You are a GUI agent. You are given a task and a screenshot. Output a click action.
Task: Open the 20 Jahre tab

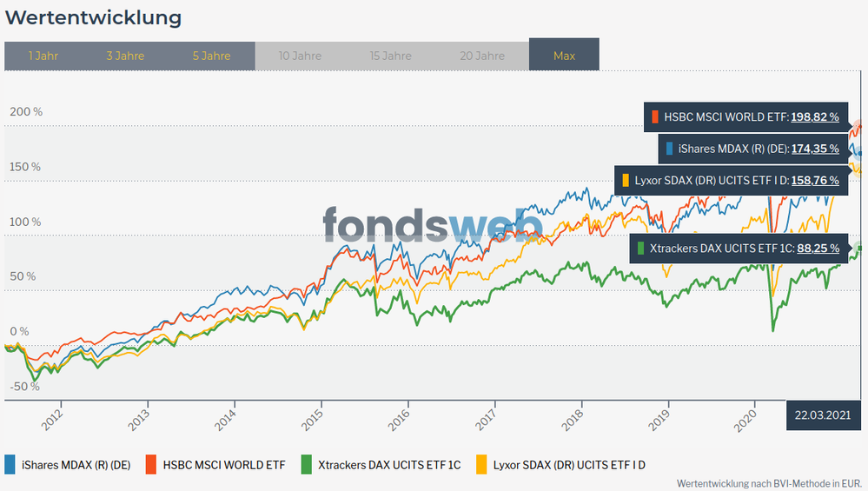click(482, 56)
